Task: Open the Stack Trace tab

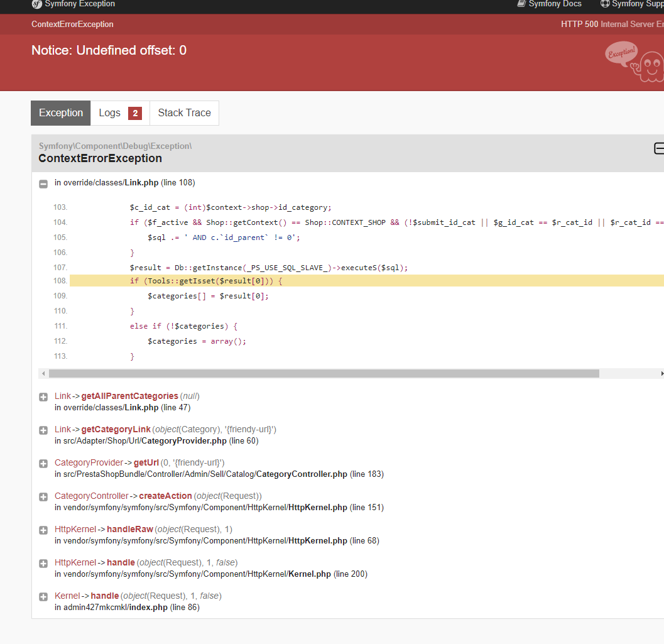Action: (184, 113)
